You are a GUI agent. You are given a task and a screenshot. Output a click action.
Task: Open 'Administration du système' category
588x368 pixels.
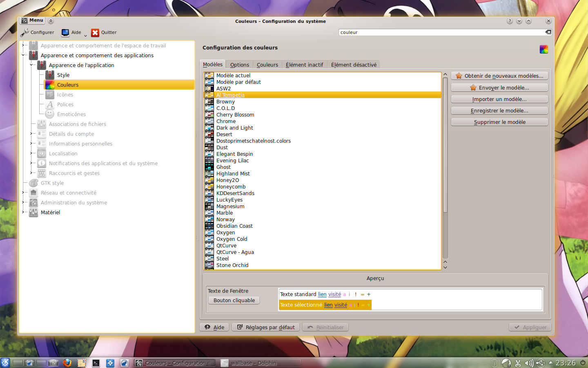(73, 202)
